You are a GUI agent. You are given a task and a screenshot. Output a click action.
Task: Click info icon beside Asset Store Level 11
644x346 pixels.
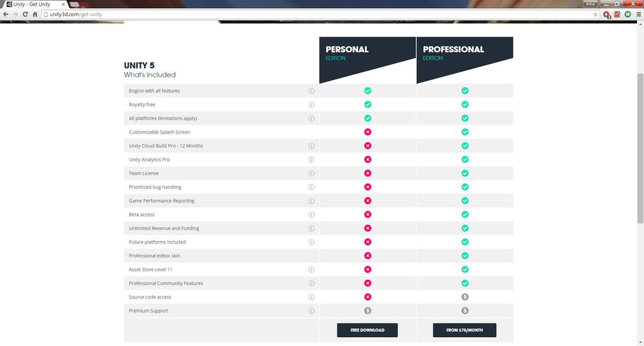[312, 270]
